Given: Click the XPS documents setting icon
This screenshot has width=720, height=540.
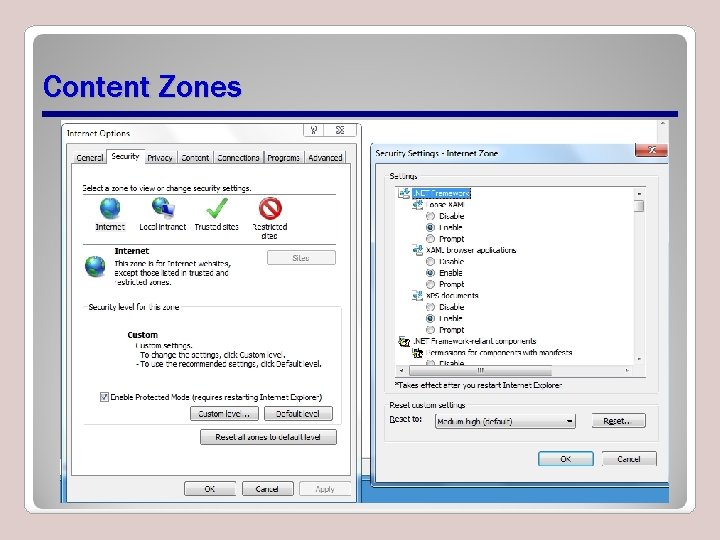Looking at the screenshot, I should 417,296.
